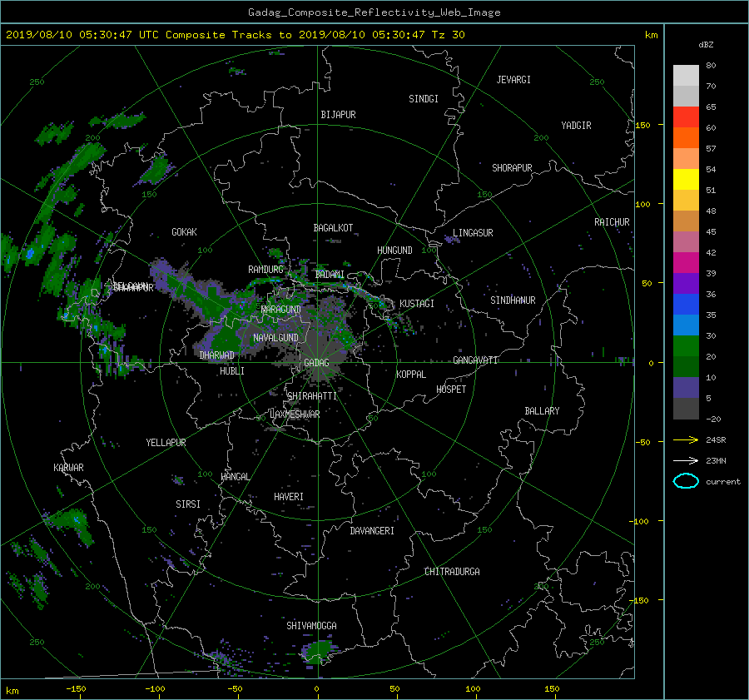Screen dimensions: 749x700
Task: Click the BADAMI city label
Action: pos(330,275)
